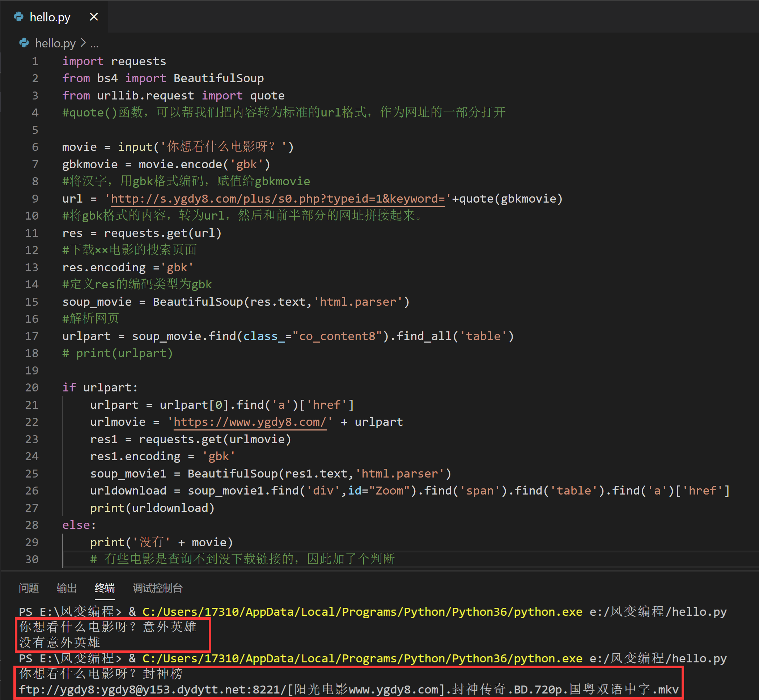Click 'soup_movie' on line 15

click(97, 302)
